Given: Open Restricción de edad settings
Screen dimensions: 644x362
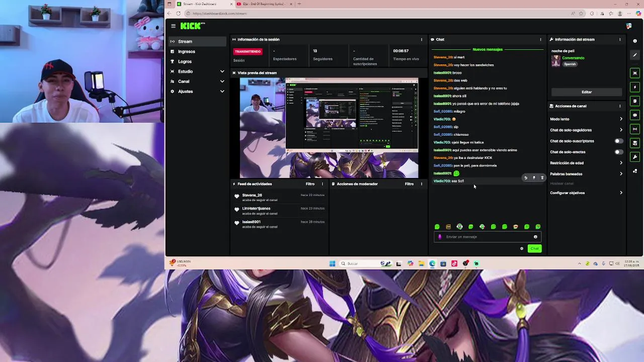Looking at the screenshot, I should [x=587, y=163].
